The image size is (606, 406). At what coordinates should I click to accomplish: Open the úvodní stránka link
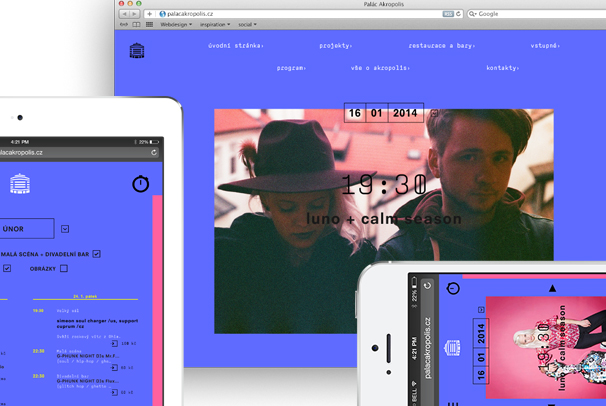(x=236, y=46)
